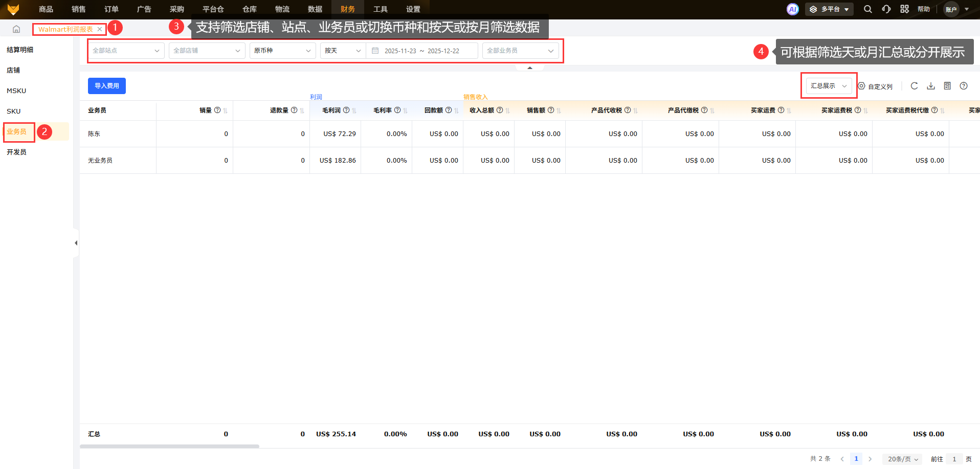This screenshot has height=469, width=980.
Task: Click the date range picker field
Action: pyautogui.click(x=422, y=51)
